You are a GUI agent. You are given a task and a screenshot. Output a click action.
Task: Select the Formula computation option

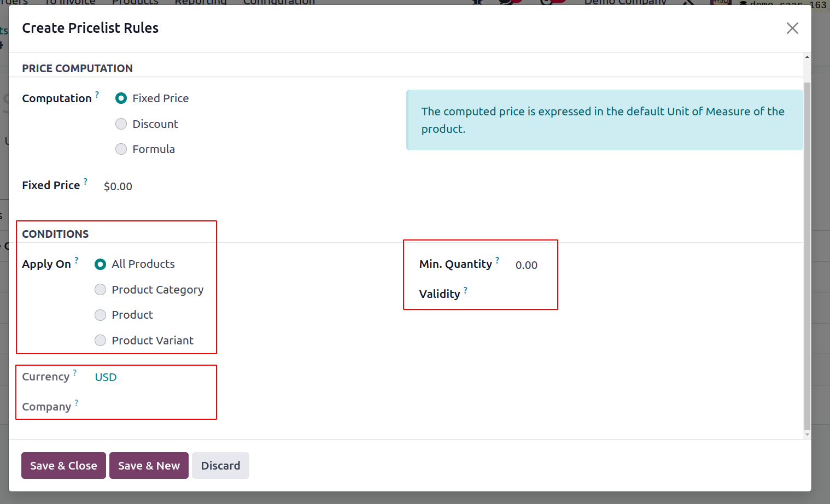145,149
